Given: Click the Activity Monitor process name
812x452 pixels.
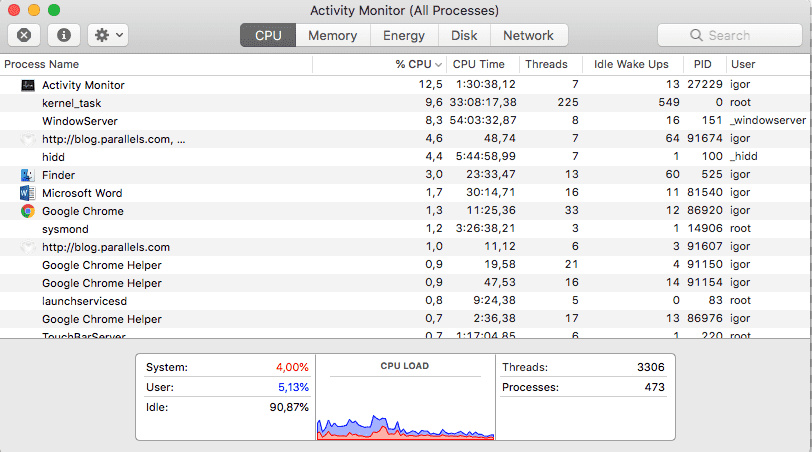Looking at the screenshot, I should pos(83,85).
